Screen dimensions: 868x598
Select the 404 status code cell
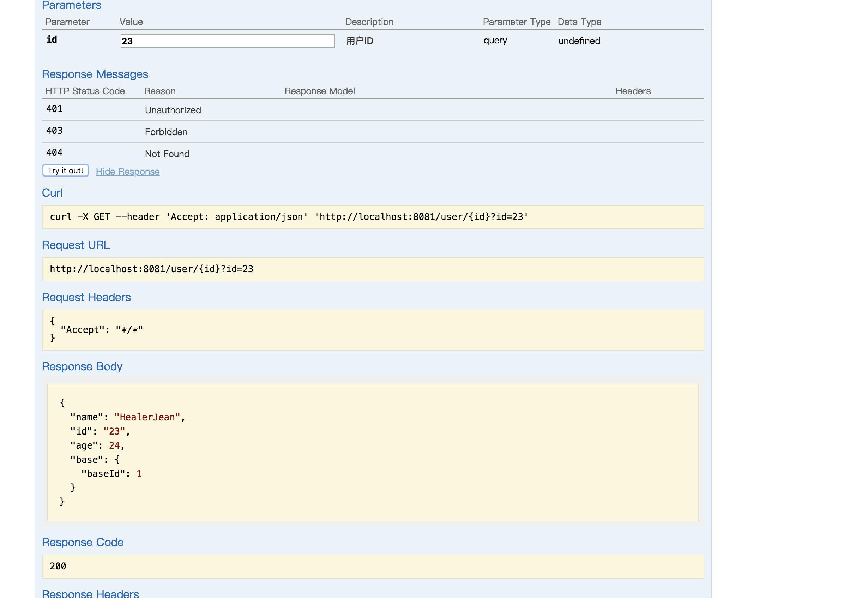(x=54, y=153)
